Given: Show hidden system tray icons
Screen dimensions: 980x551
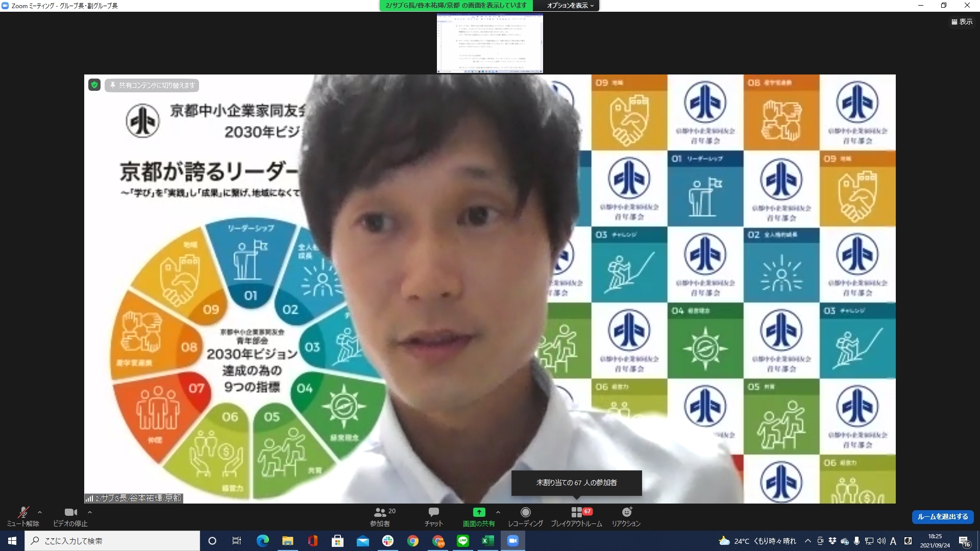Looking at the screenshot, I should 807,541.
